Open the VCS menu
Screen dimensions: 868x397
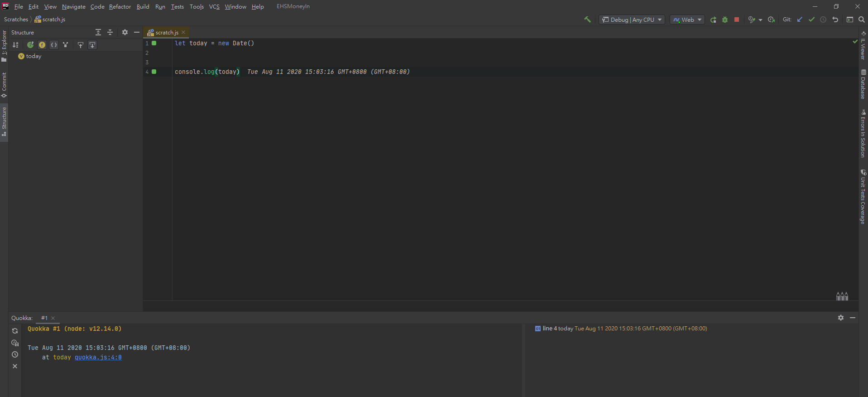point(214,7)
